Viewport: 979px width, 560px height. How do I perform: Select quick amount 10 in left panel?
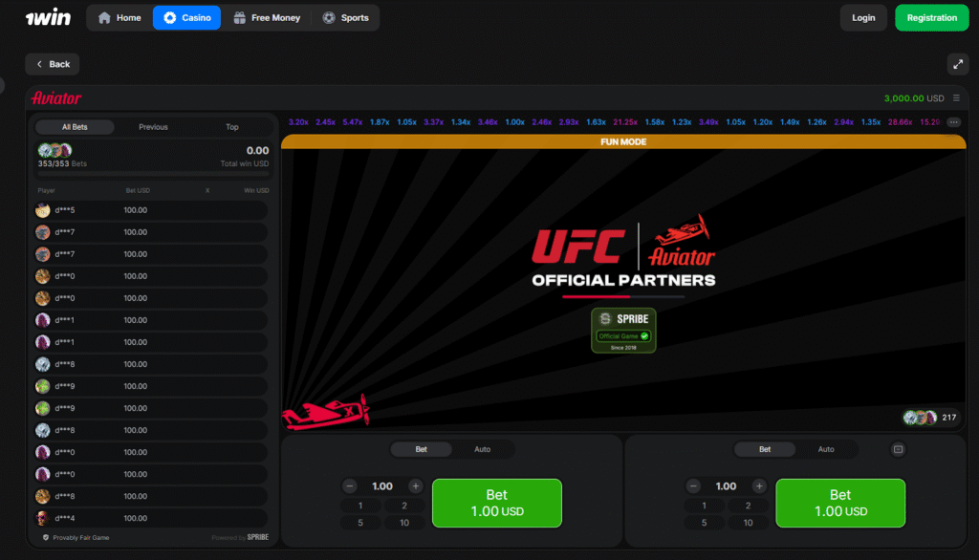(403, 523)
